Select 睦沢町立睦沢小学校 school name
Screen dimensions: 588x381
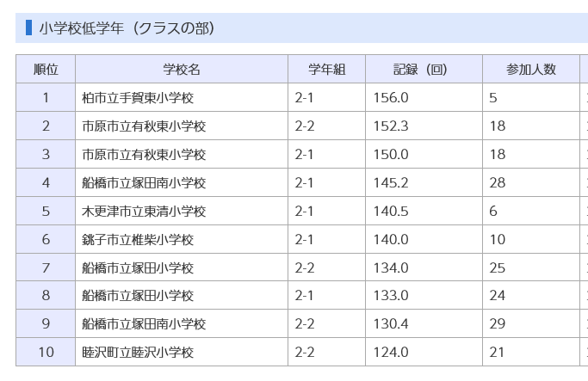point(138,353)
